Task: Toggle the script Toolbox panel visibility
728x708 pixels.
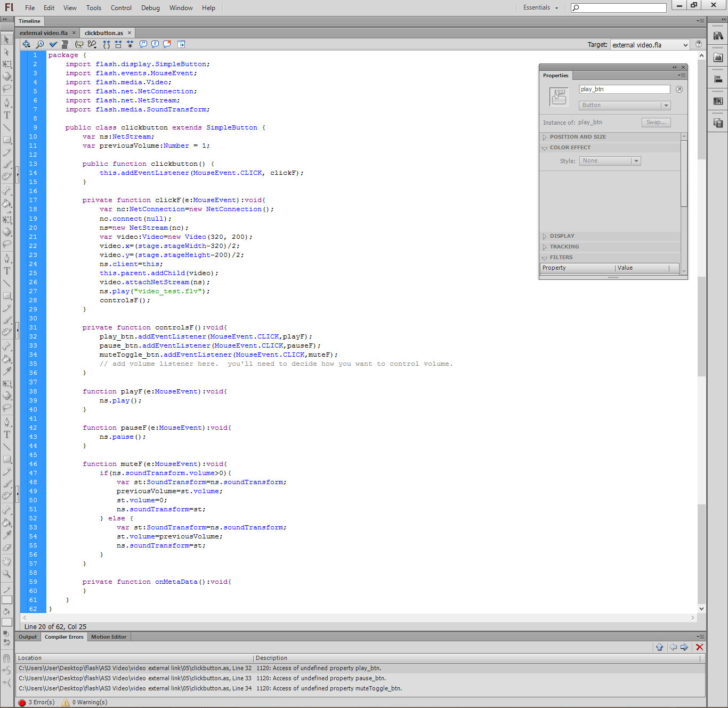Action: (181, 44)
